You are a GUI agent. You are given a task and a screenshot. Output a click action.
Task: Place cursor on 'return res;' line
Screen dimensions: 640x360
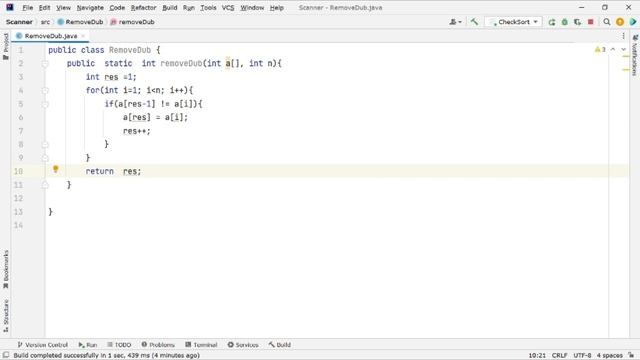pos(113,171)
